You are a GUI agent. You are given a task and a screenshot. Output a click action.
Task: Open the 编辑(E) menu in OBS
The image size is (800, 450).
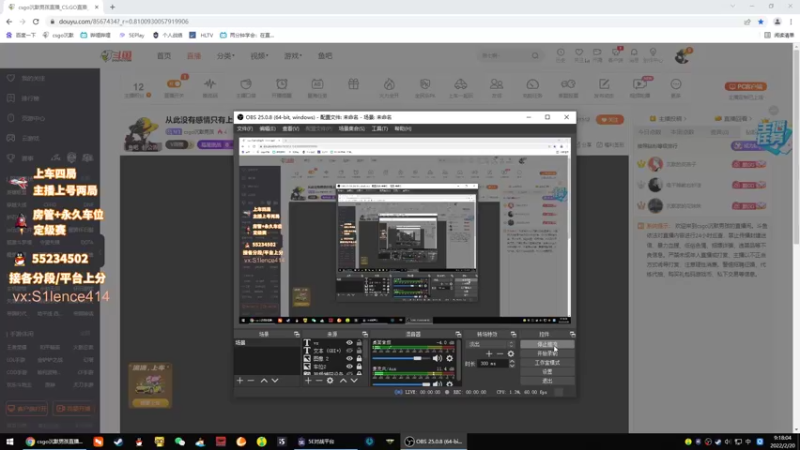tap(267, 129)
